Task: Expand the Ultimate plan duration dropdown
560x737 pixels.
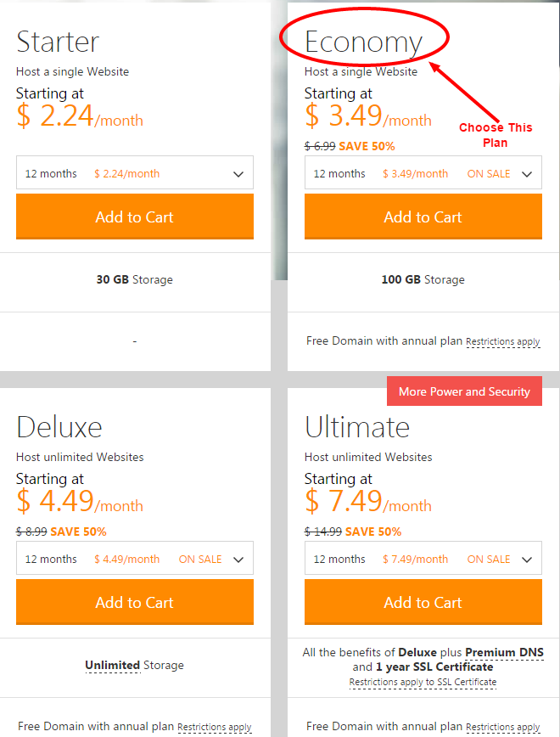Action: 423,558
